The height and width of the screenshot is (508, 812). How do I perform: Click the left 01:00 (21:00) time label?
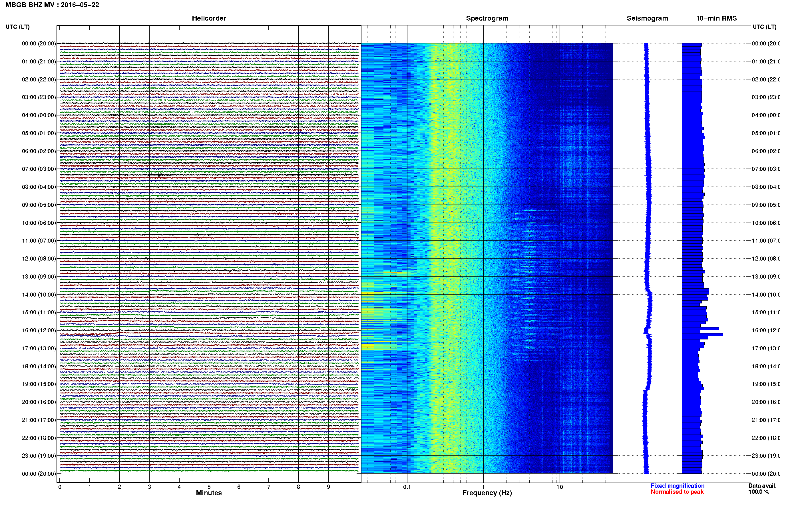point(39,61)
